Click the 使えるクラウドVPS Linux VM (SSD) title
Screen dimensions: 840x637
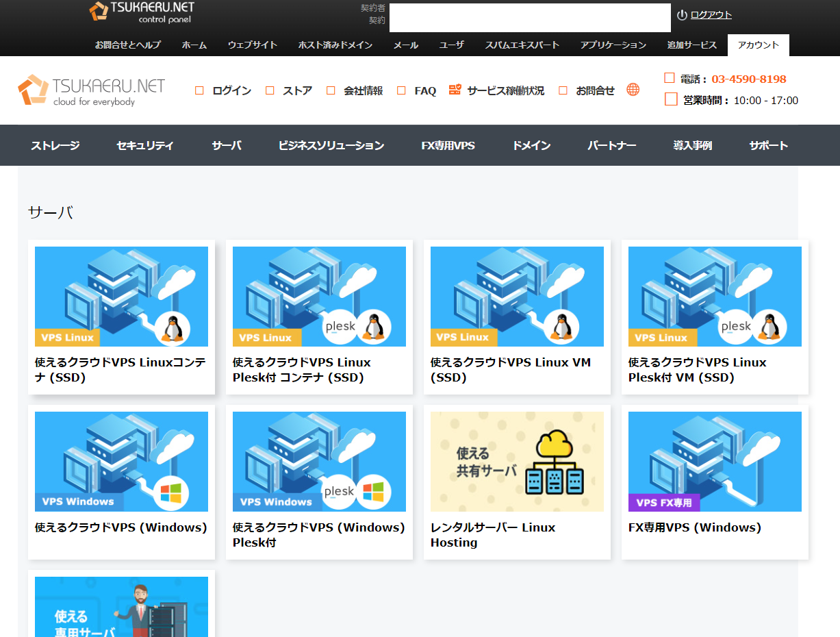click(511, 370)
